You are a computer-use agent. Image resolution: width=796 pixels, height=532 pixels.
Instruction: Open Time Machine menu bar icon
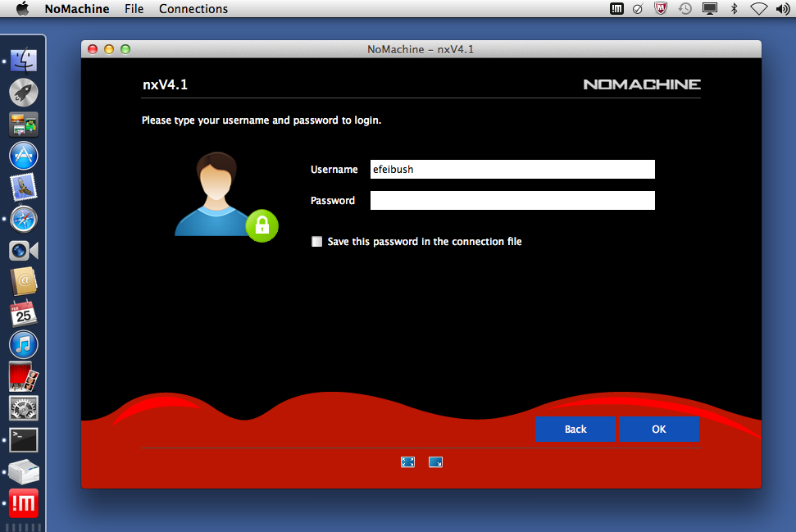coord(685,9)
